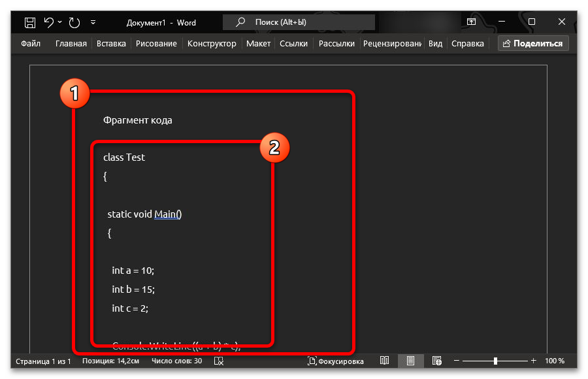This screenshot has width=588, height=379.
Task: Click the zoom slider handle
Action: [x=495, y=361]
